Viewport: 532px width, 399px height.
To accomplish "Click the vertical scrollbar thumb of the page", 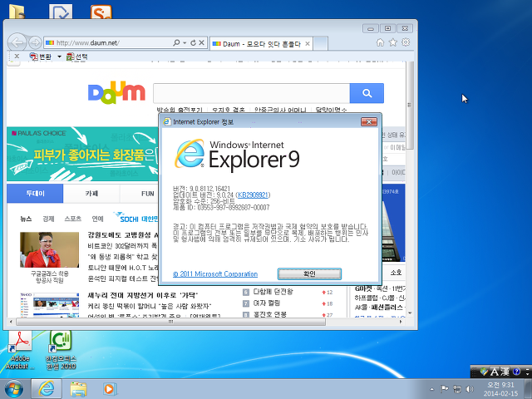I will click(x=410, y=106).
